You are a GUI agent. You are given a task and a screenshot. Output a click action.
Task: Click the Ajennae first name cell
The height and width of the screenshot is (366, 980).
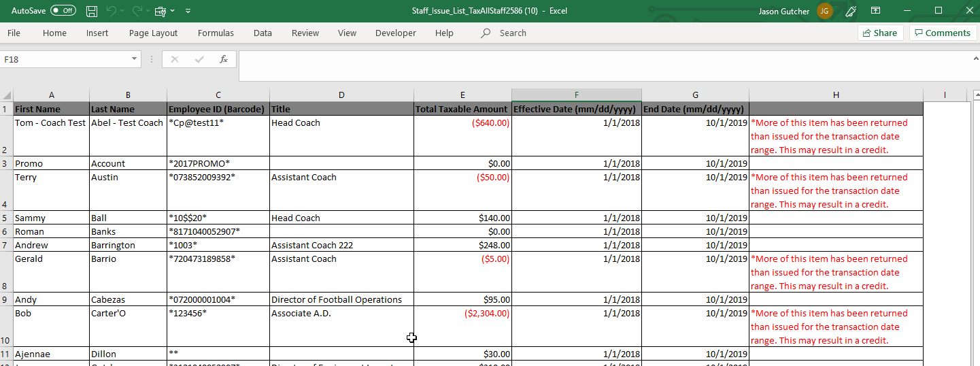tap(52, 354)
